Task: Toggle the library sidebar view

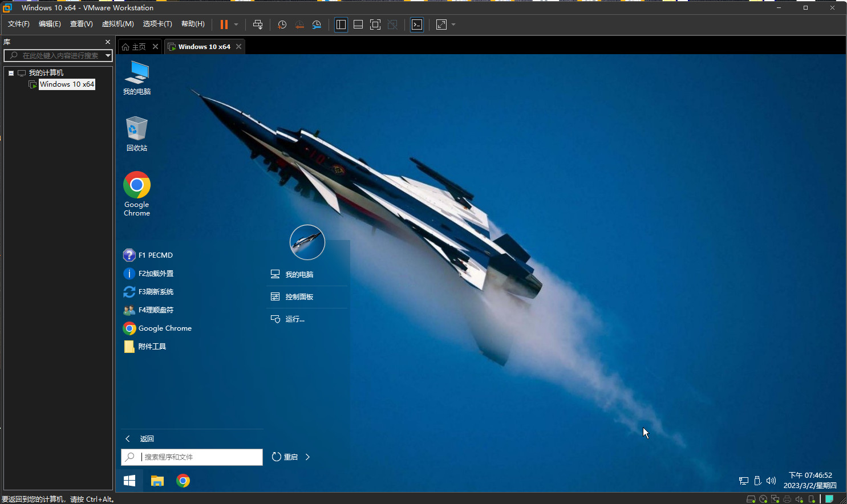Action: [341, 25]
